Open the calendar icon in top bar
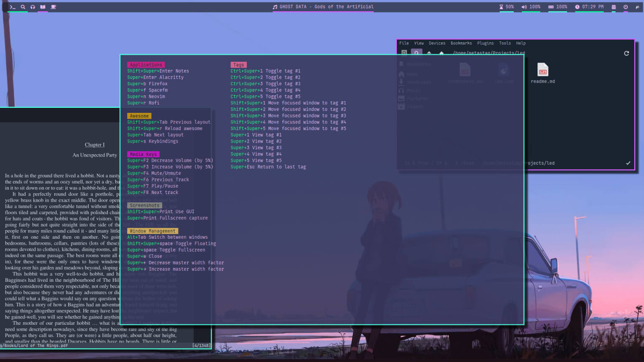Viewport: 644px width, 362px height. coord(613,7)
